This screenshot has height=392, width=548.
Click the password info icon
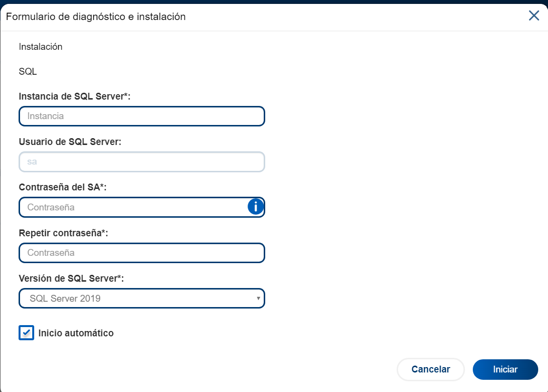pyautogui.click(x=255, y=207)
